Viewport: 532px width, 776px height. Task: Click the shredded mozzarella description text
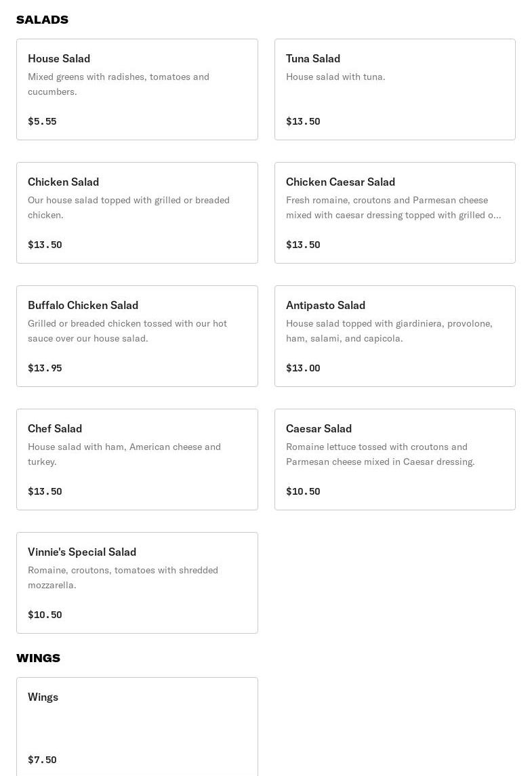coord(123,577)
